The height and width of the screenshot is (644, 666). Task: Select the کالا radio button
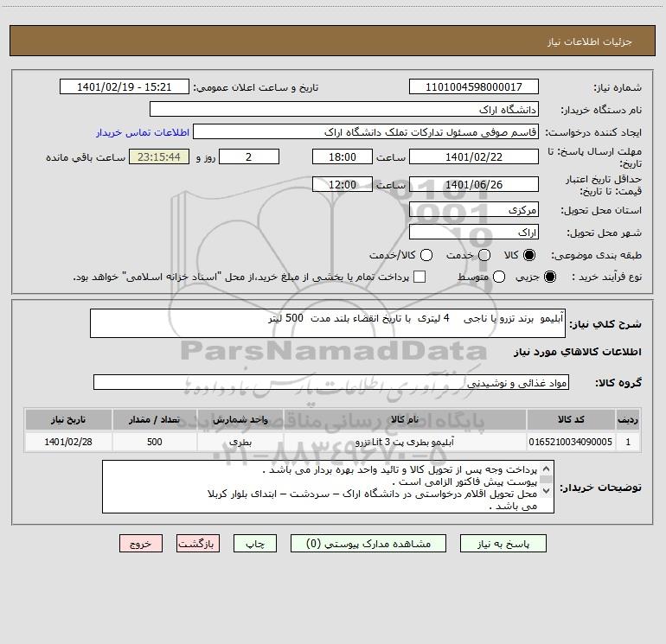click(x=529, y=255)
